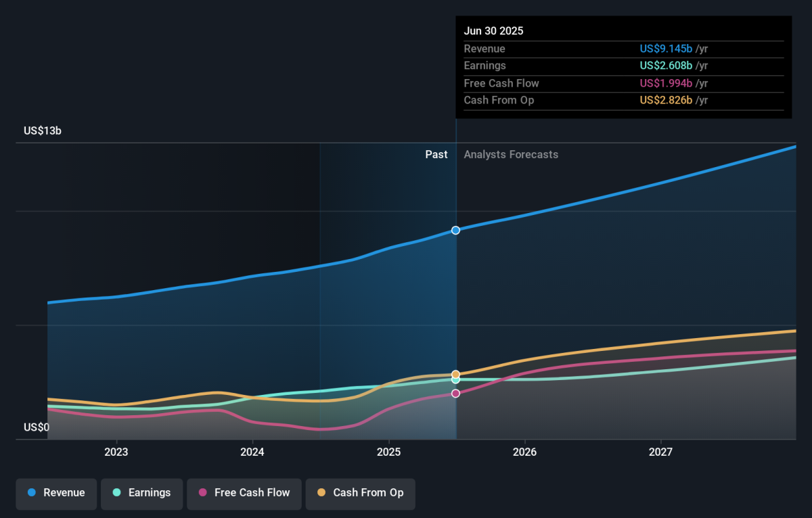Click the orange Cash From Op data marker
The height and width of the screenshot is (518, 812).
click(x=456, y=374)
